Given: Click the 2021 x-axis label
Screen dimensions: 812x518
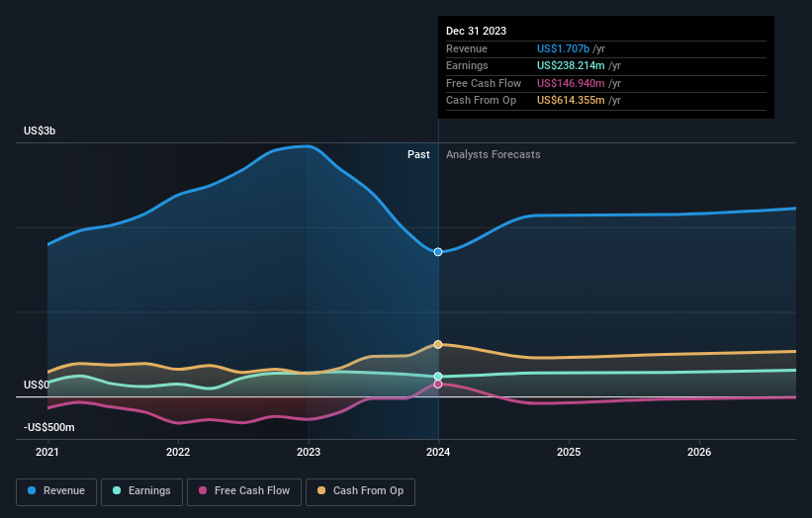Looking at the screenshot, I should (x=47, y=452).
